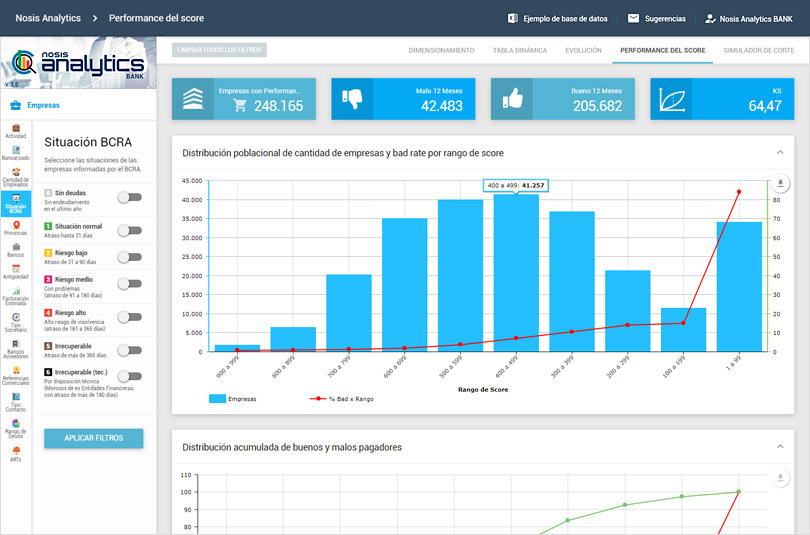Go to Nosis Analytics breadcrumb home
Screen dimensions: 810x535
[48, 18]
